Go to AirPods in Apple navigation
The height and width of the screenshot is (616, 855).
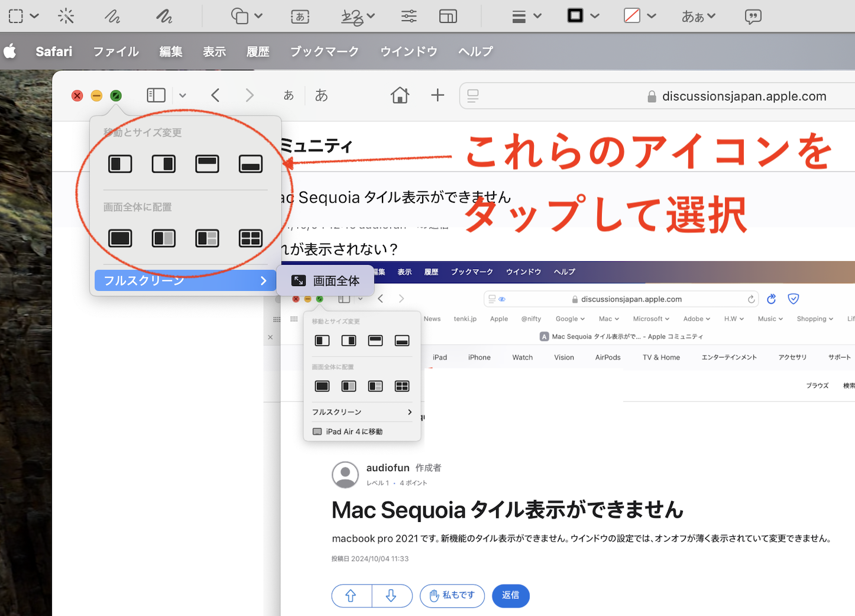click(608, 358)
